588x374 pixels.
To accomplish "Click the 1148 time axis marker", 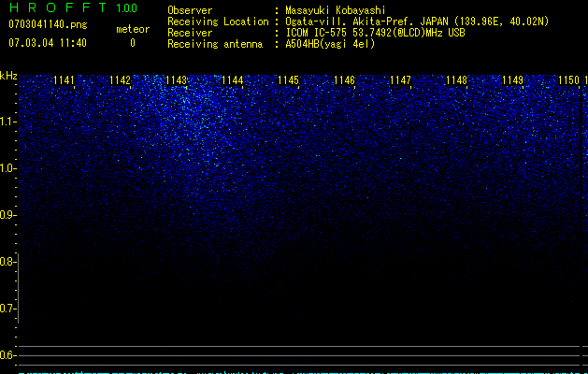I will point(456,80).
